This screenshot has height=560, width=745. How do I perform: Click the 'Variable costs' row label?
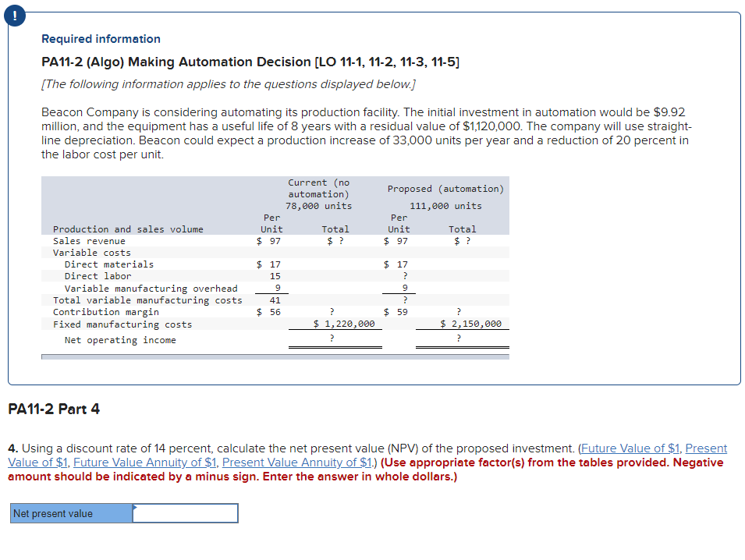tap(92, 253)
